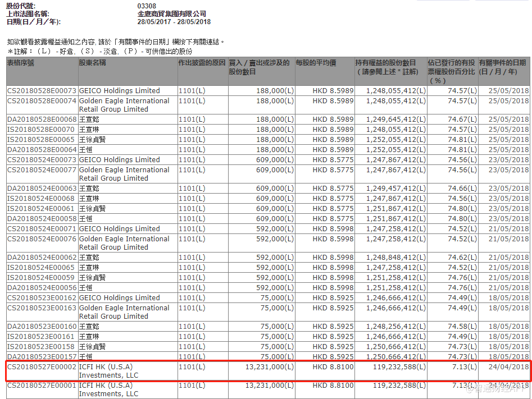The height and width of the screenshot is (399, 532).
Task: Select form serial number CS20180528E00074
Action: 42,101
